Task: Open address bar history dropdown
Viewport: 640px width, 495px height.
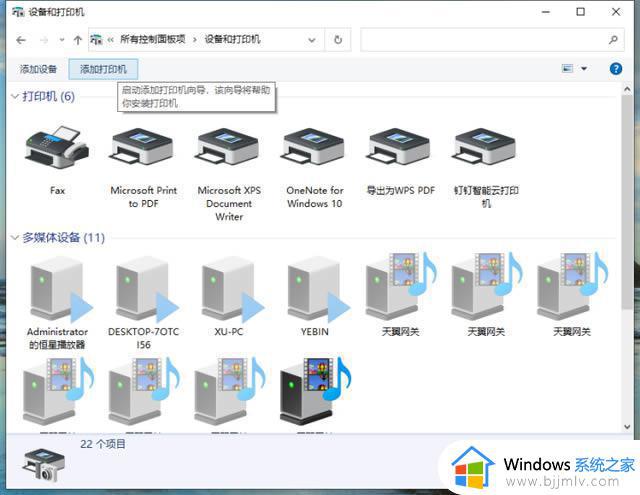Action: point(312,40)
